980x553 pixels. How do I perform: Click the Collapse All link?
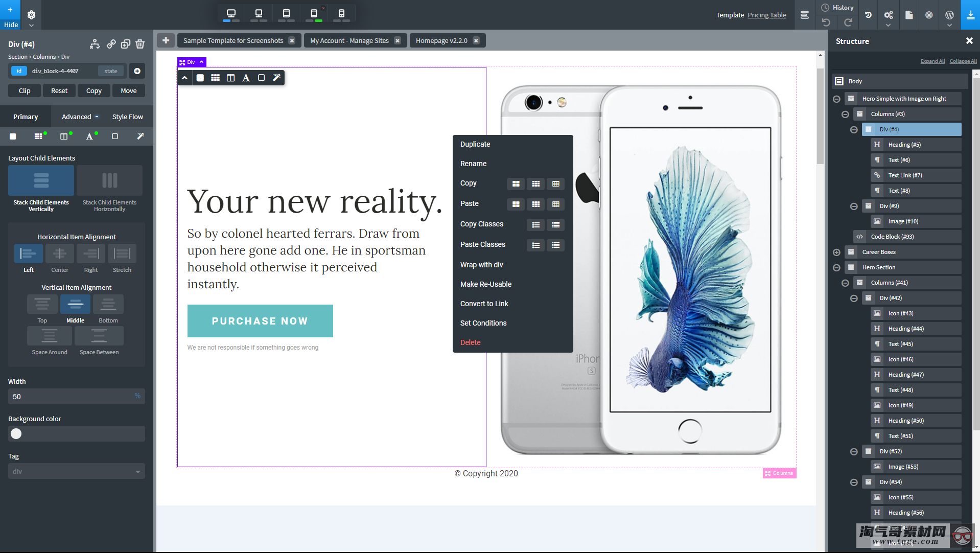963,61
